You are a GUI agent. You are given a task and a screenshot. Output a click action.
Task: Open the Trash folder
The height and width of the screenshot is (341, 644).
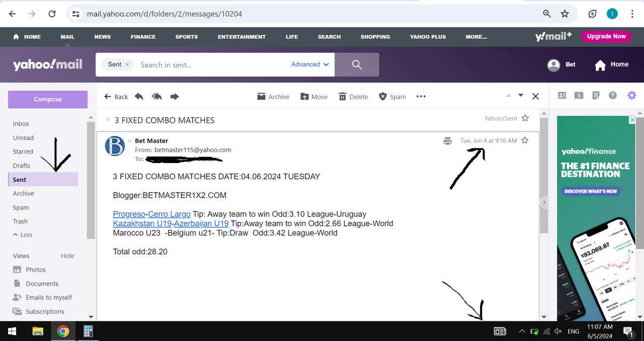(x=20, y=221)
